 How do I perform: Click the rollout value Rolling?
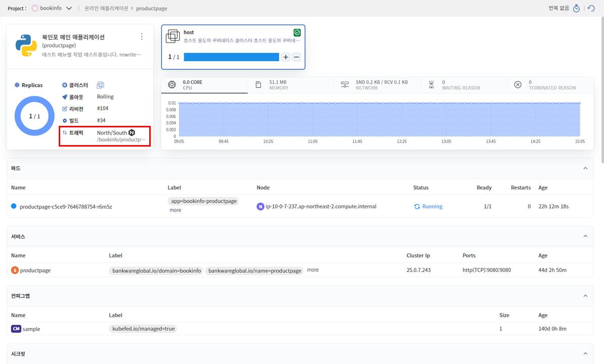coord(105,97)
